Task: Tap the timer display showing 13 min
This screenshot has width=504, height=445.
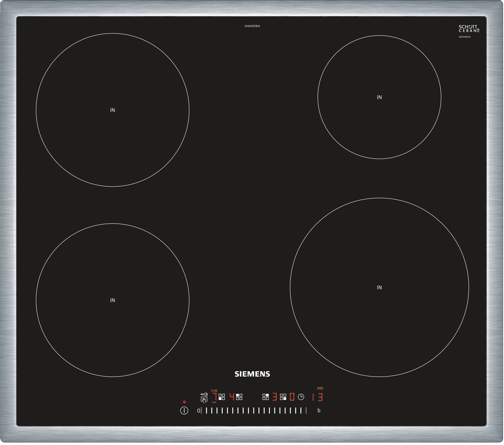Action: (318, 397)
